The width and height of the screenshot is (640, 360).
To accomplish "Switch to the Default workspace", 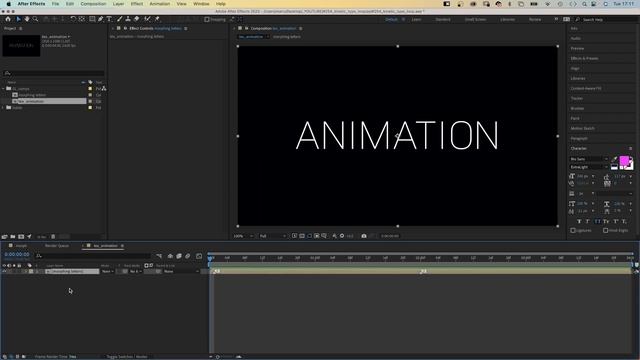I will tap(391, 19).
